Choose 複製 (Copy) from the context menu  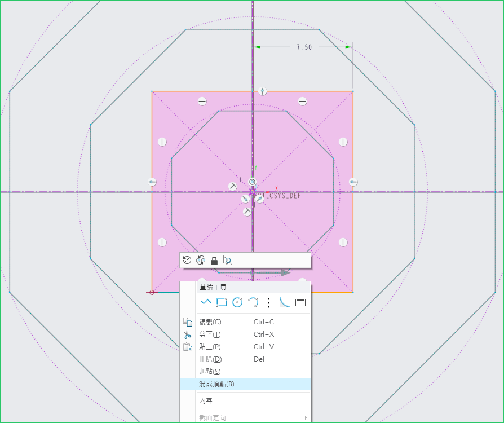pyautogui.click(x=210, y=322)
